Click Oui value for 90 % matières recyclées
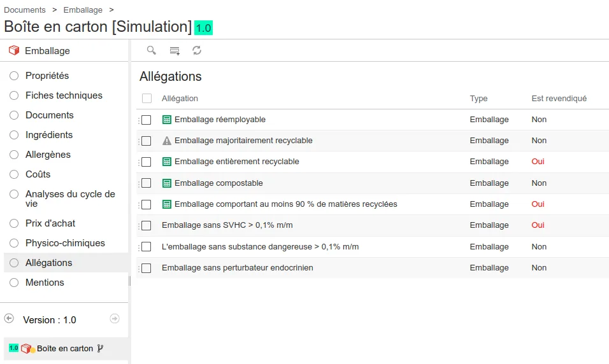609x364 pixels. point(538,204)
